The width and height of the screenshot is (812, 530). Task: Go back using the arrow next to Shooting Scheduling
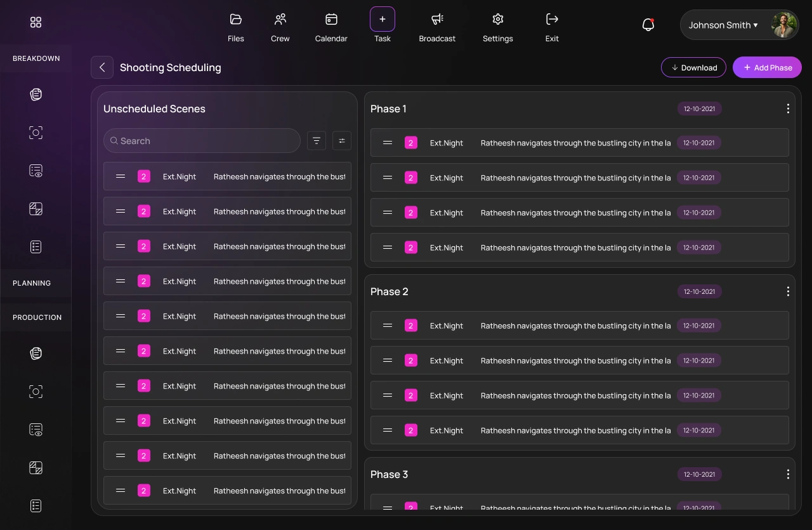[x=102, y=67]
